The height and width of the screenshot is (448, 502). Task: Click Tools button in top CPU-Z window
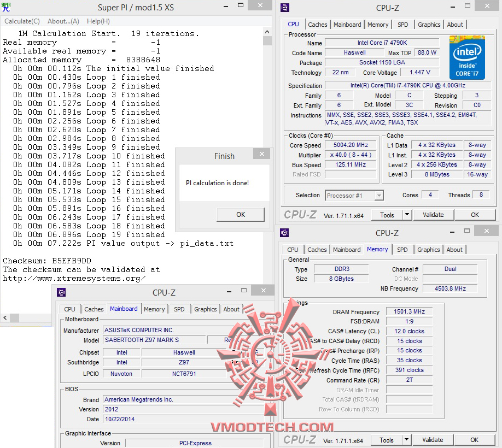click(x=387, y=215)
